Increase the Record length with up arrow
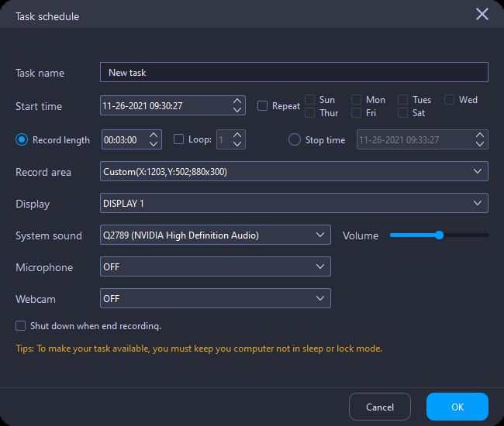This screenshot has width=504, height=426. 154,135
